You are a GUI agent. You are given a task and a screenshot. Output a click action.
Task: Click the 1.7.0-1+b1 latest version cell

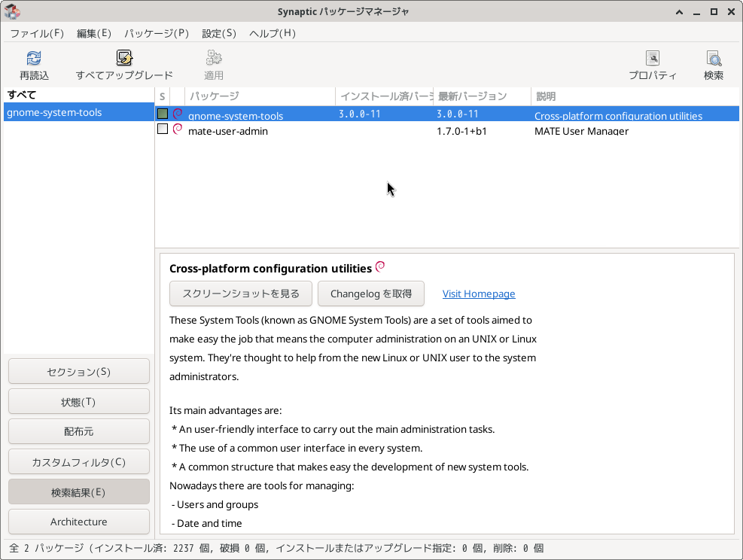click(461, 131)
